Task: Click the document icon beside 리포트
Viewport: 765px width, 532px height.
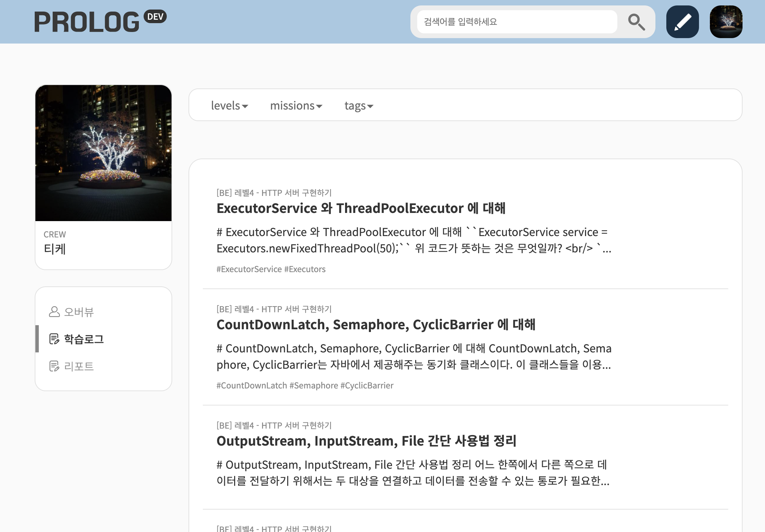Action: 54,366
